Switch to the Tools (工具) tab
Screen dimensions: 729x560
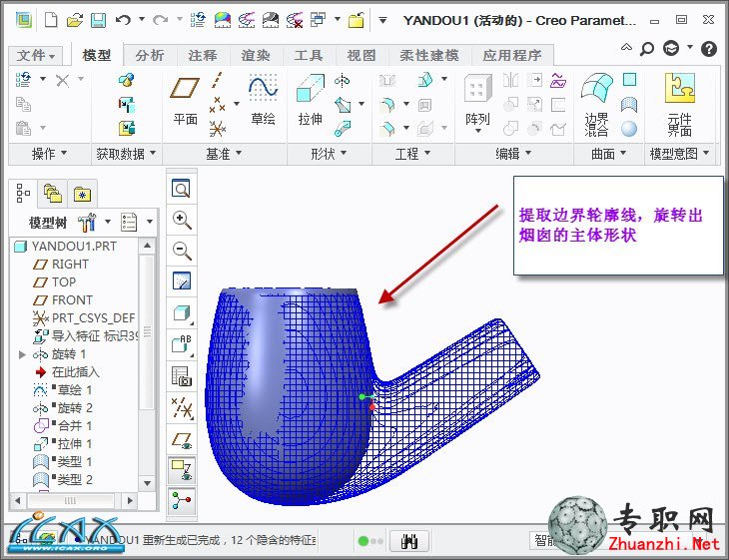point(309,55)
